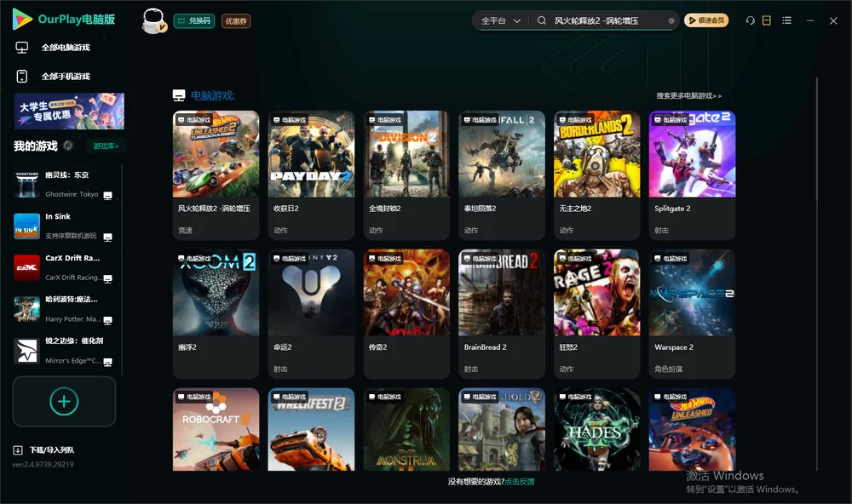The height and width of the screenshot is (504, 852).
Task: Click the refresh icon beside 我的游戏
Action: tap(68, 146)
